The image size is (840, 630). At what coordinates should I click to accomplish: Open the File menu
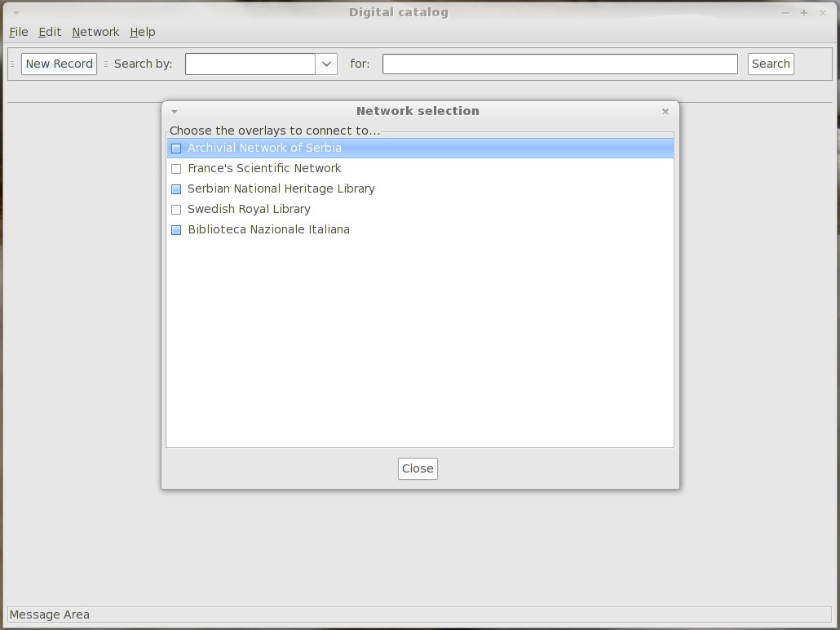coord(19,32)
